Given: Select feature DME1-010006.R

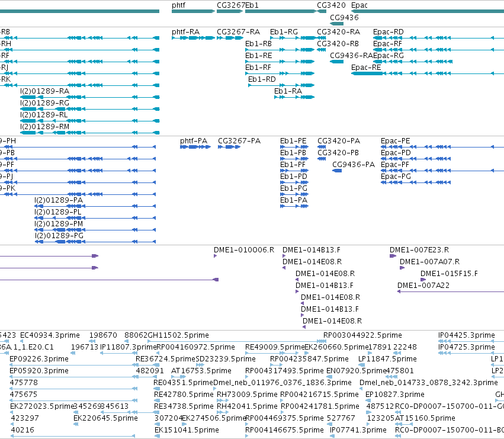Looking at the screenshot, I should [244, 250].
